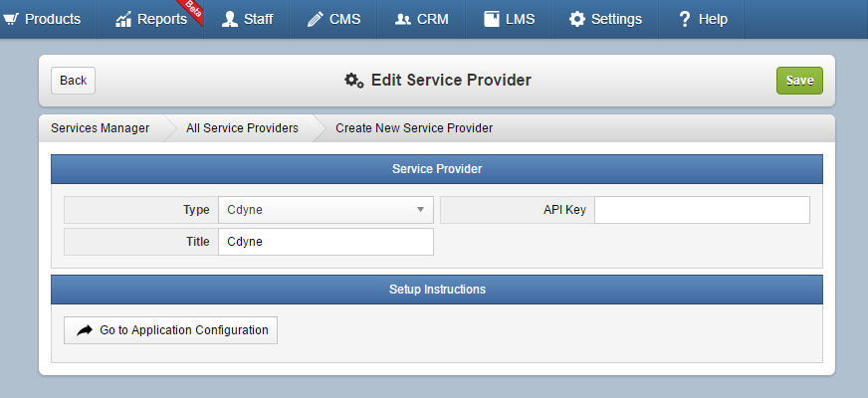Click the question mark icon beside Help
The height and width of the screenshot is (398, 868).
click(685, 19)
